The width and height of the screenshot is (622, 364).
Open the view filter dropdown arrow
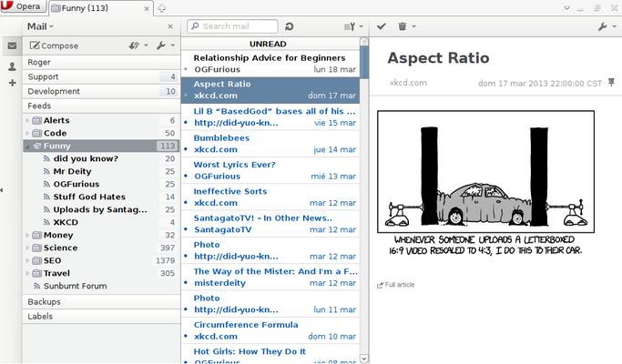pyautogui.click(x=361, y=26)
